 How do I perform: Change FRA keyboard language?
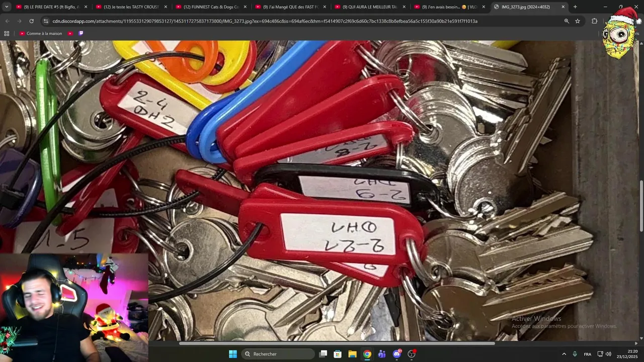tap(588, 354)
